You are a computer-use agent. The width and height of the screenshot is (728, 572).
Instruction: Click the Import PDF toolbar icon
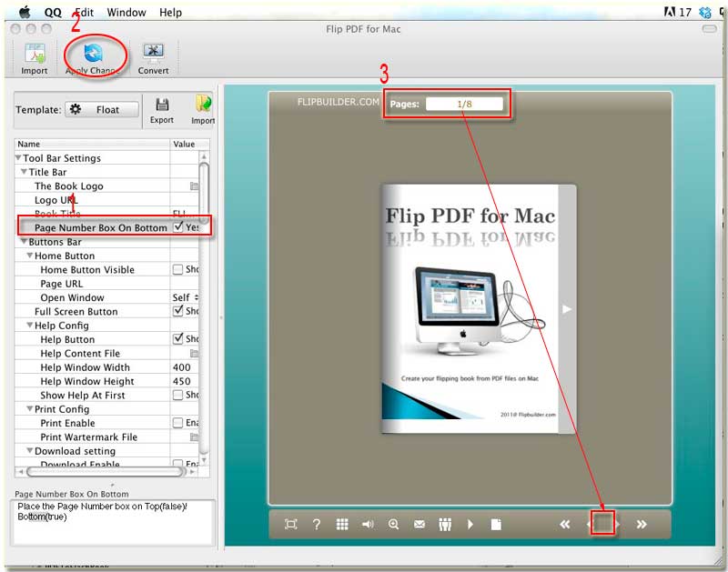35,54
